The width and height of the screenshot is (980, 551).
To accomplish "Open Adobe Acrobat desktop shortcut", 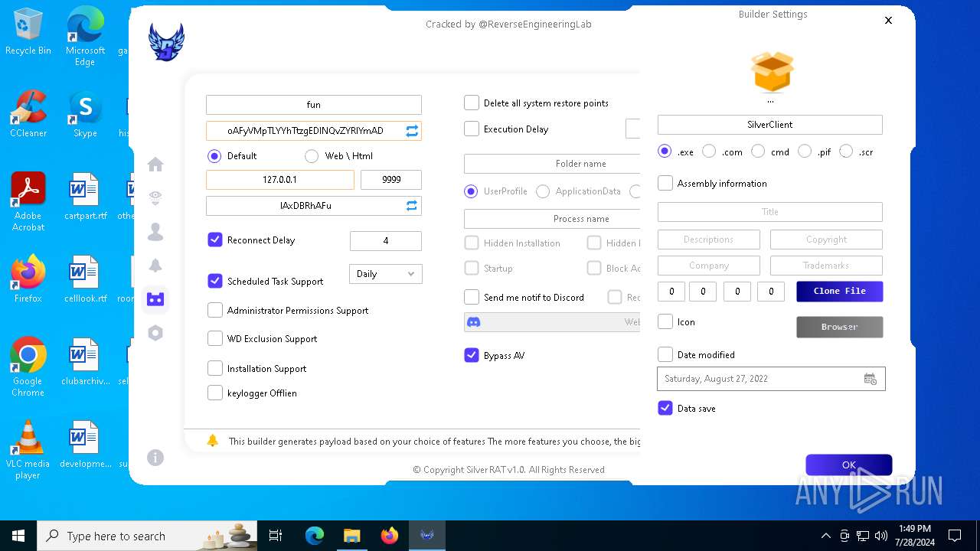I will (28, 202).
